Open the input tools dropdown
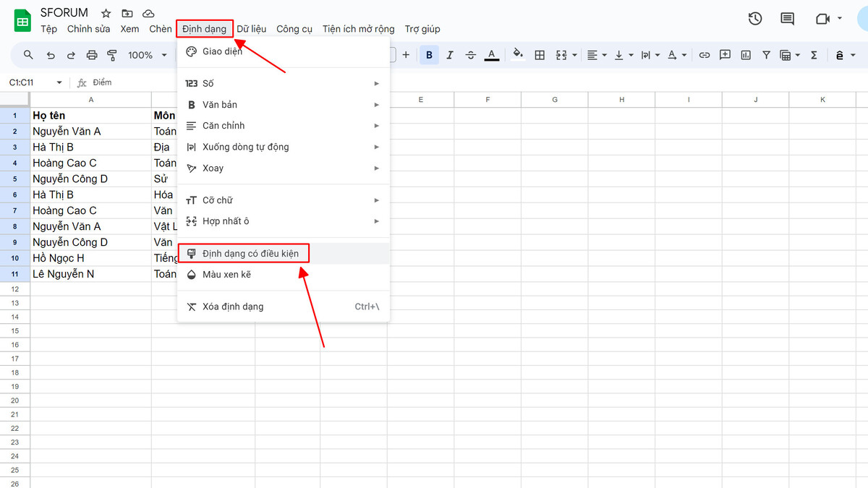Image resolution: width=868 pixels, height=488 pixels. pyautogui.click(x=844, y=55)
